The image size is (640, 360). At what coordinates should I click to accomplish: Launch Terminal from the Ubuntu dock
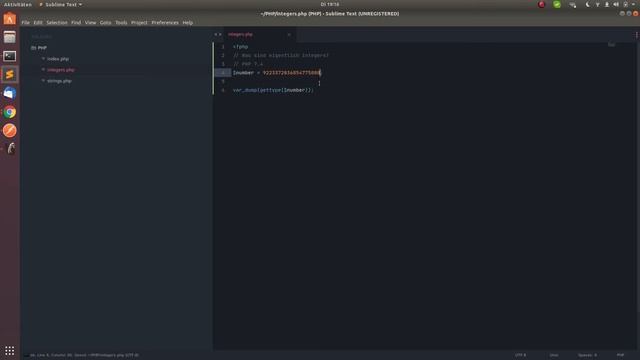(10, 56)
